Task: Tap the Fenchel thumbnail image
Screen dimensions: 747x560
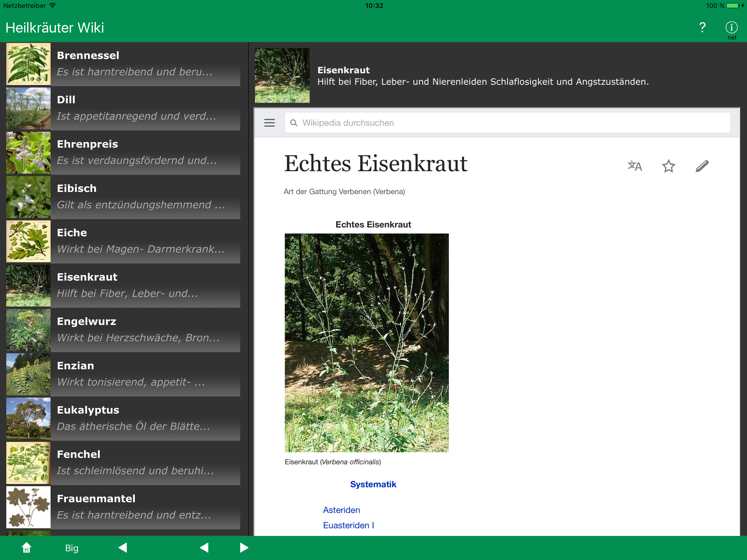Action: point(28,463)
